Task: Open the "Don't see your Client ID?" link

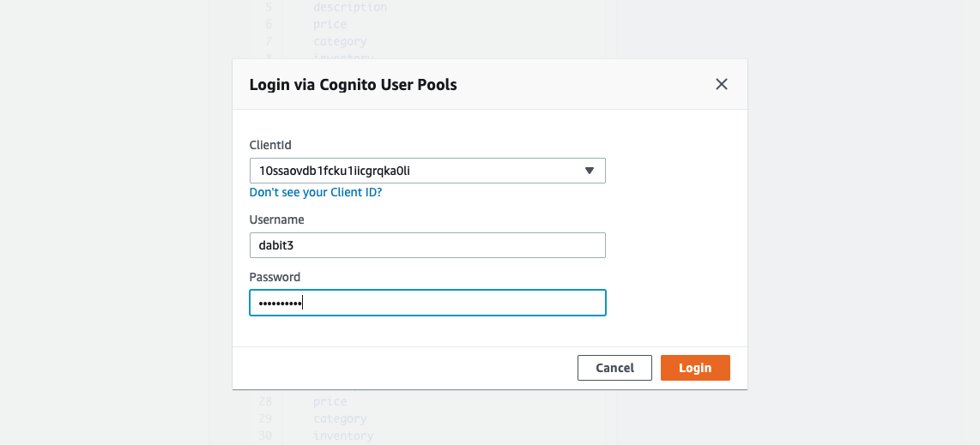Action: 315,193
